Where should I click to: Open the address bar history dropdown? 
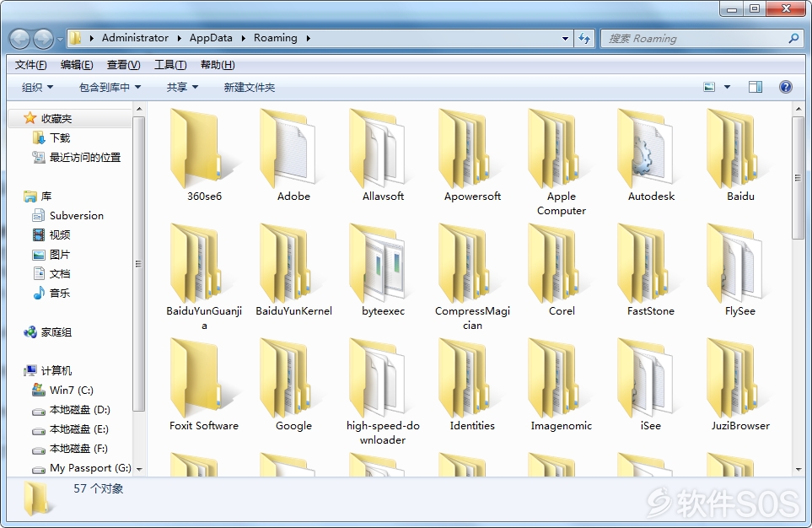tap(565, 38)
